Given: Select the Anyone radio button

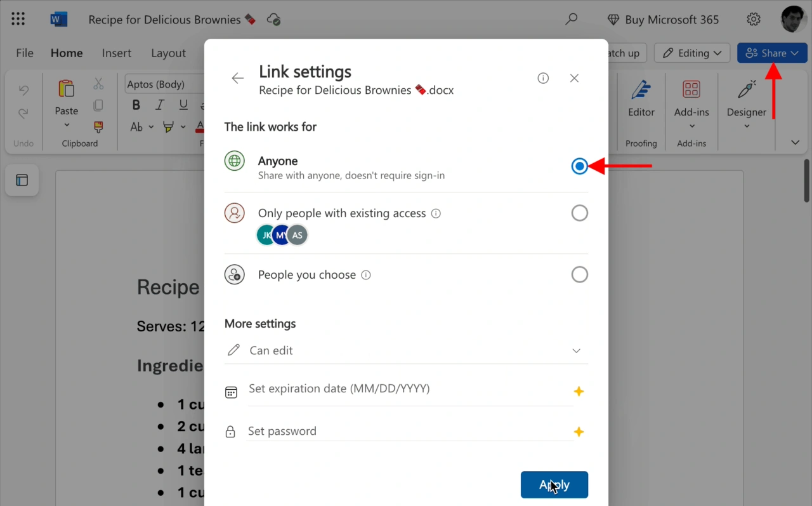Looking at the screenshot, I should pos(579,166).
